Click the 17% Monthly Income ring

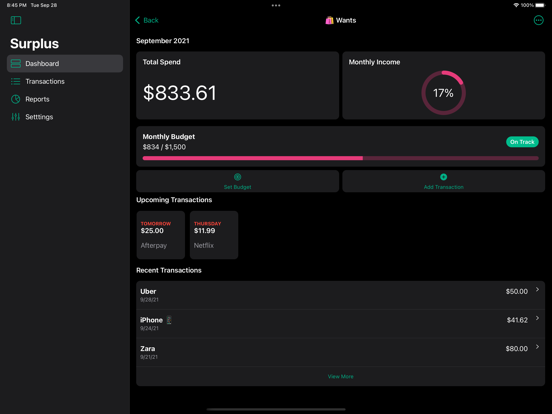click(x=444, y=93)
